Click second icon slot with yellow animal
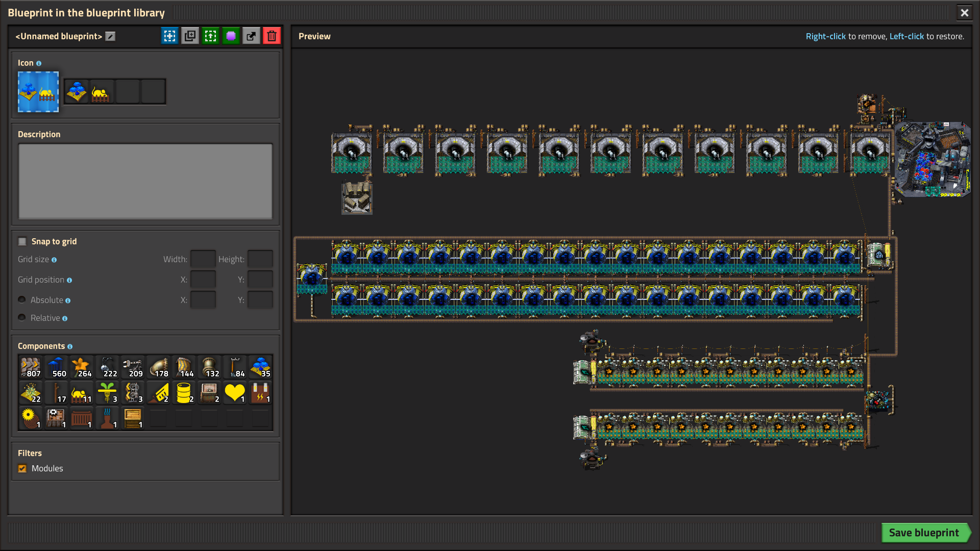Screen dimensions: 980x551 [x=102, y=92]
